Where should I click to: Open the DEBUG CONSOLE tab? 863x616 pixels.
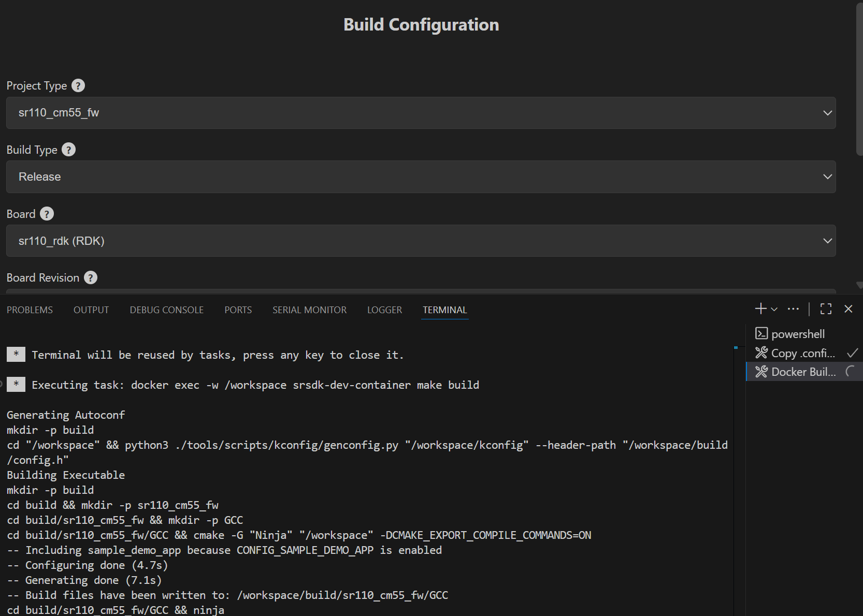[x=167, y=310]
